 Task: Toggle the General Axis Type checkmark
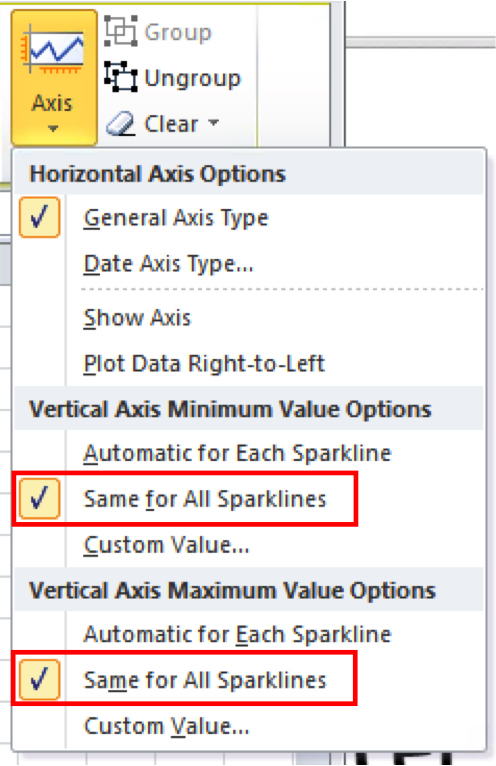(40, 217)
